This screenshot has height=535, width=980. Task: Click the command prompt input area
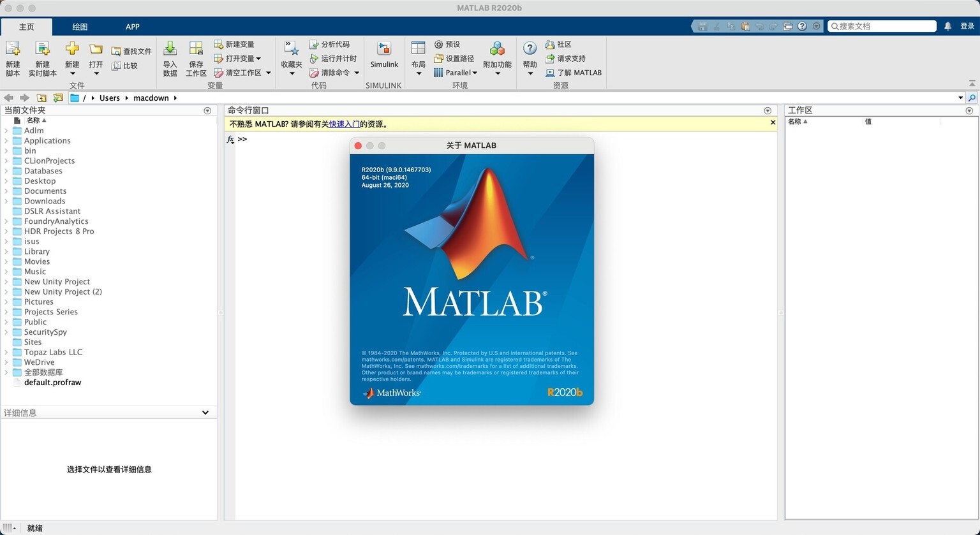(x=507, y=139)
